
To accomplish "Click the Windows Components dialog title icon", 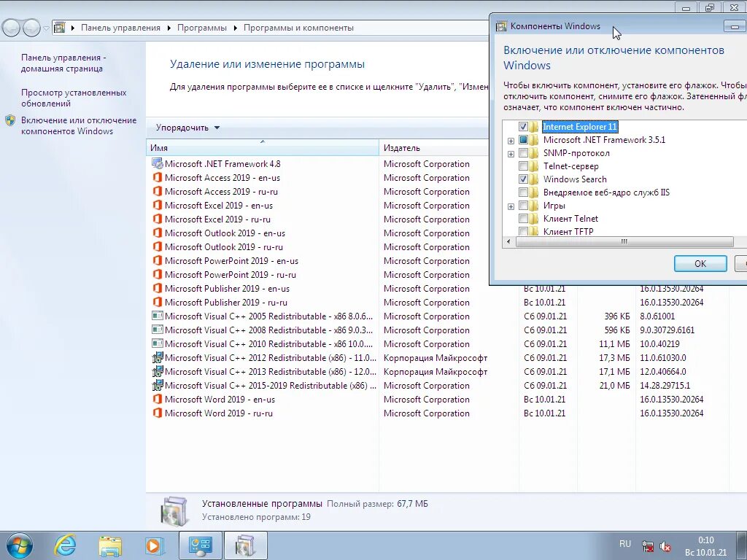I will pos(501,26).
